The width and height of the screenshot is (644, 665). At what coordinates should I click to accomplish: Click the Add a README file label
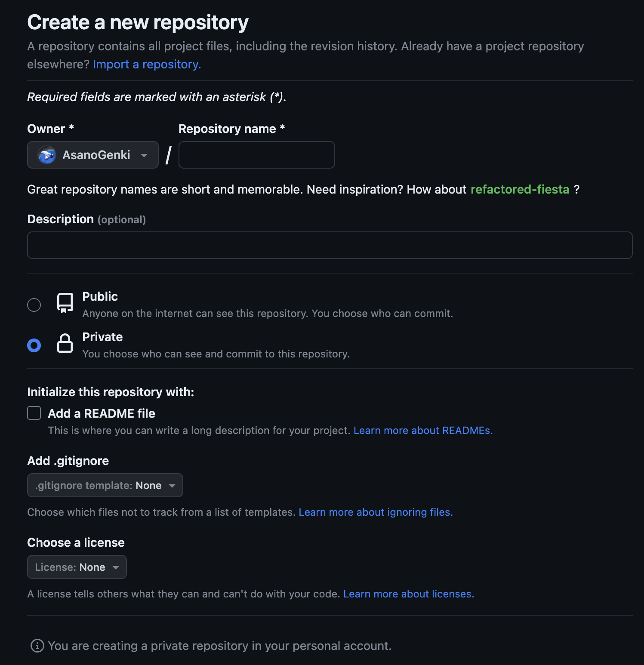(x=102, y=413)
